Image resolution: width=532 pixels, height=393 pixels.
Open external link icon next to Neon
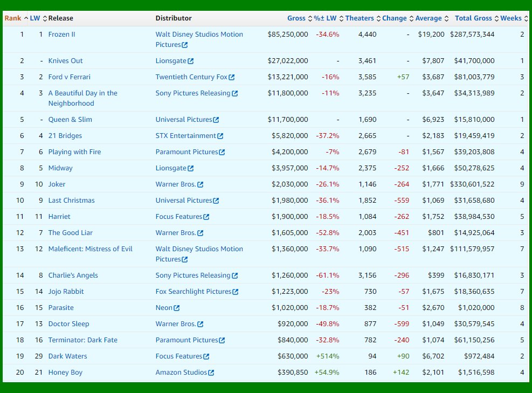point(177,308)
